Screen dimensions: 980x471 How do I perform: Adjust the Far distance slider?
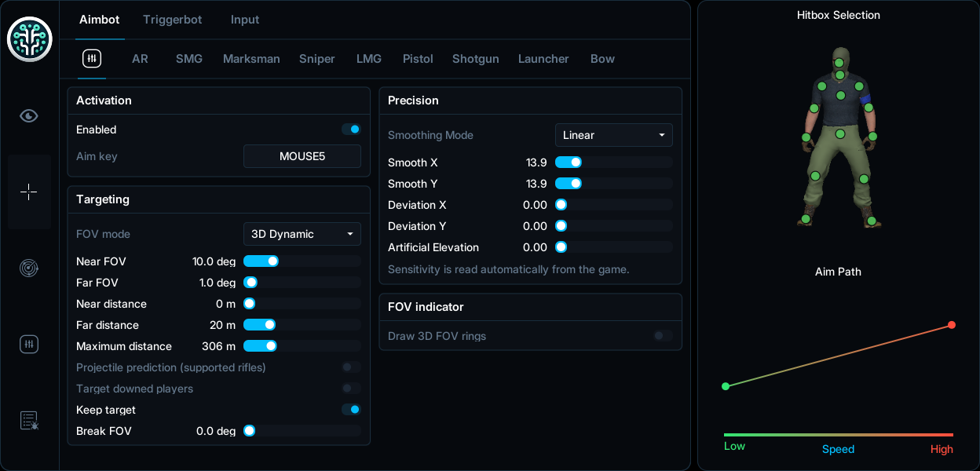[302, 325]
